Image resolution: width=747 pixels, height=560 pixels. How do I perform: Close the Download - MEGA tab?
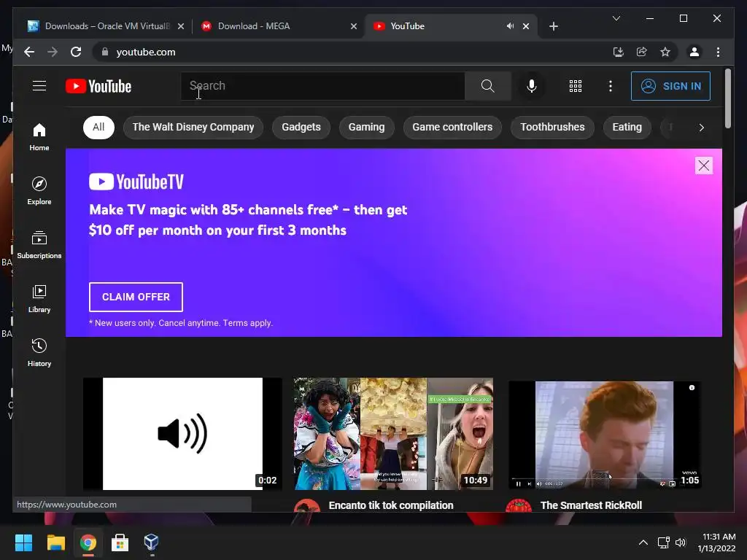pyautogui.click(x=354, y=26)
